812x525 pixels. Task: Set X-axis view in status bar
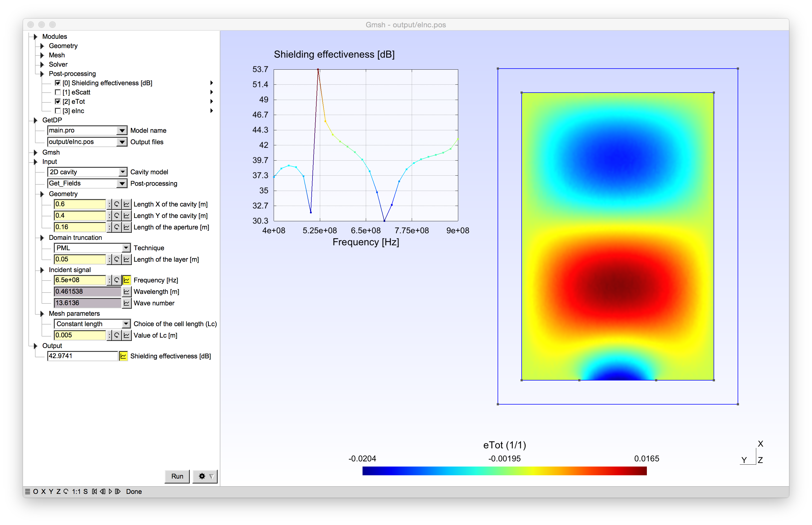[43, 492]
